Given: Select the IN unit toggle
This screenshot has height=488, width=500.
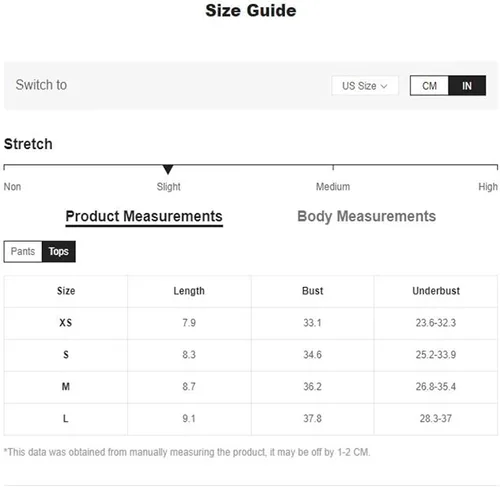Looking at the screenshot, I should click(x=467, y=86).
